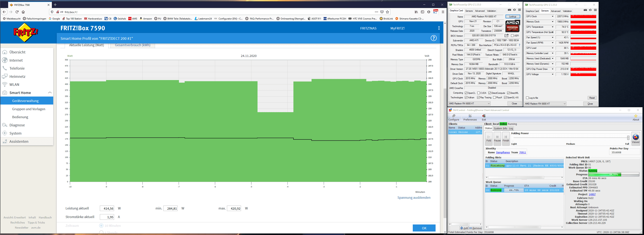644x235 pixels.
Task: Open the GPU Clock sensor dropdown arrow
Action: [x=553, y=17]
